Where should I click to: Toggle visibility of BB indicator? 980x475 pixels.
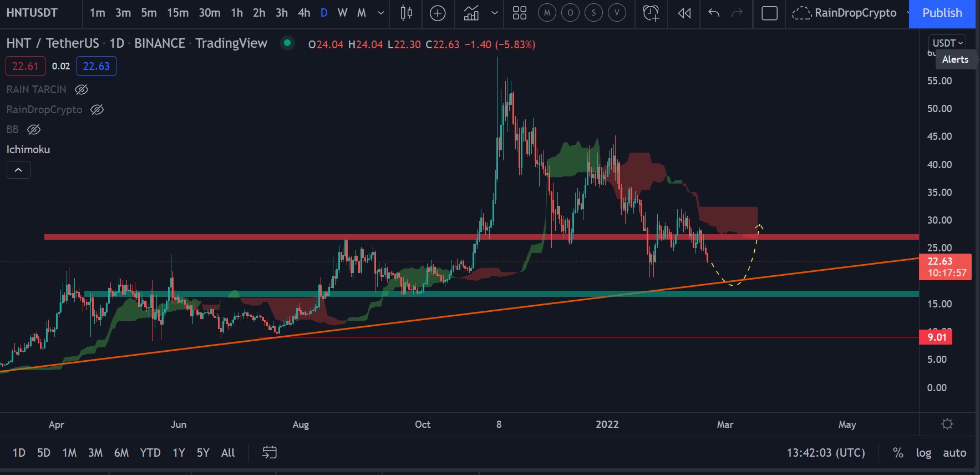(34, 129)
